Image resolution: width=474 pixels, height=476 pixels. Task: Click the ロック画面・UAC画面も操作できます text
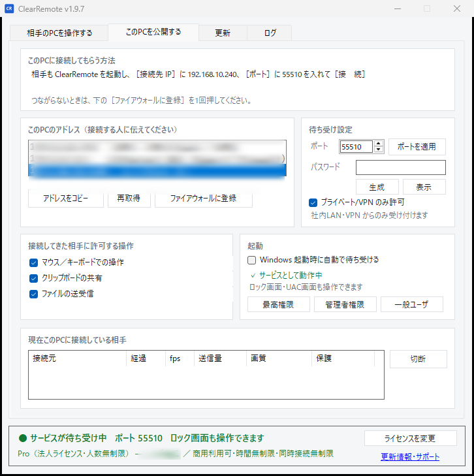click(x=306, y=287)
